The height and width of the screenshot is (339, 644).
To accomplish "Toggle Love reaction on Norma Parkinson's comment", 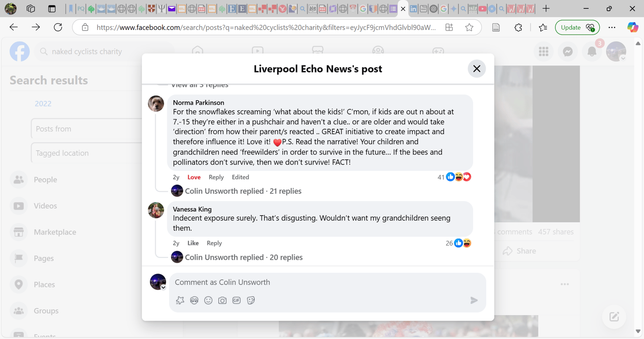I will [194, 177].
